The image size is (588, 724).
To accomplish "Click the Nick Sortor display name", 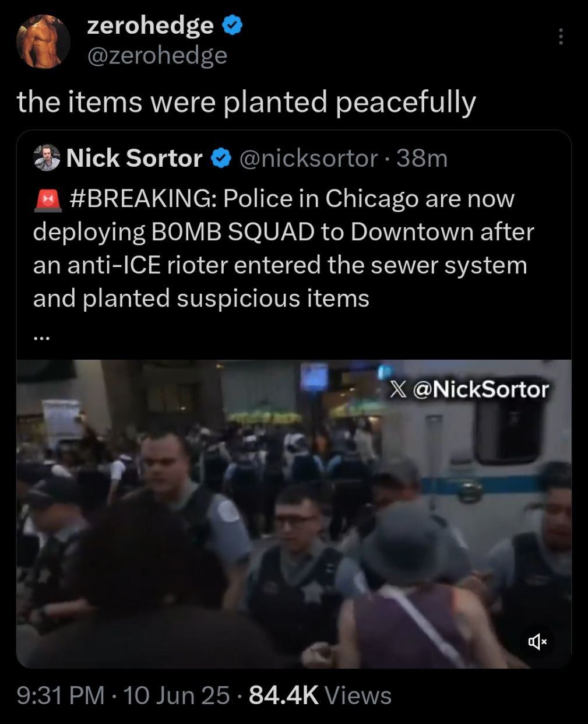I will [x=135, y=158].
